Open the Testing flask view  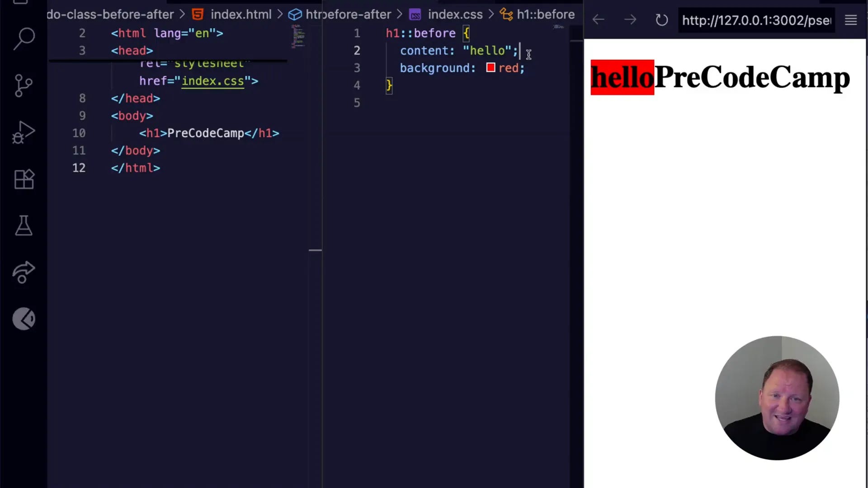24,225
